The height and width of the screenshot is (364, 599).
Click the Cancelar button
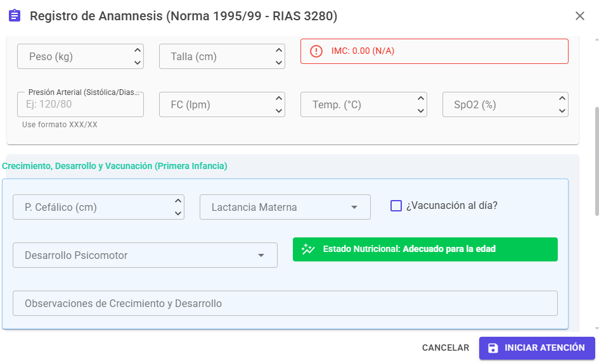[446, 348]
